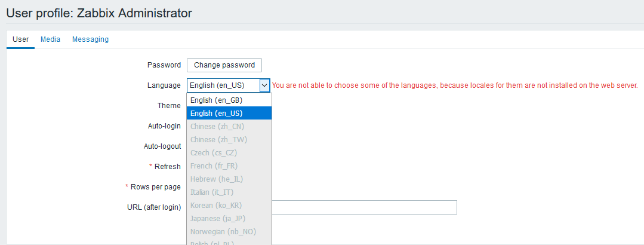The image size is (644, 245).
Task: Pick French (fr_FR) language option
Action: [x=229, y=166]
